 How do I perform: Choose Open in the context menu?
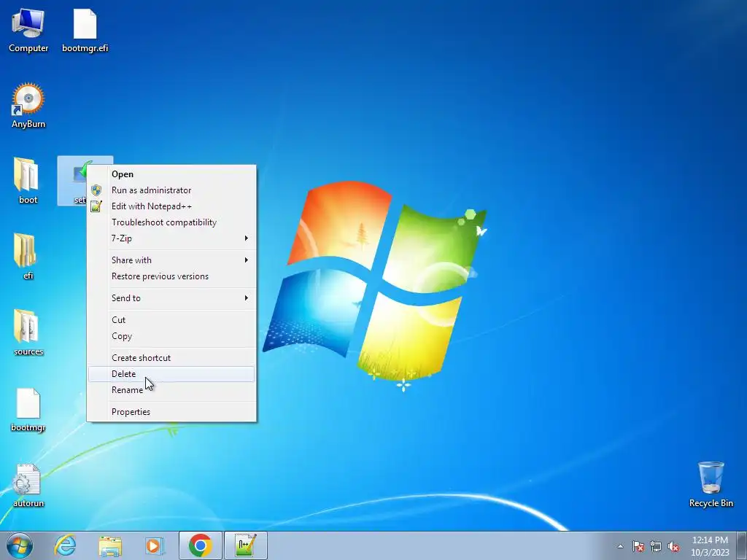click(x=171, y=174)
